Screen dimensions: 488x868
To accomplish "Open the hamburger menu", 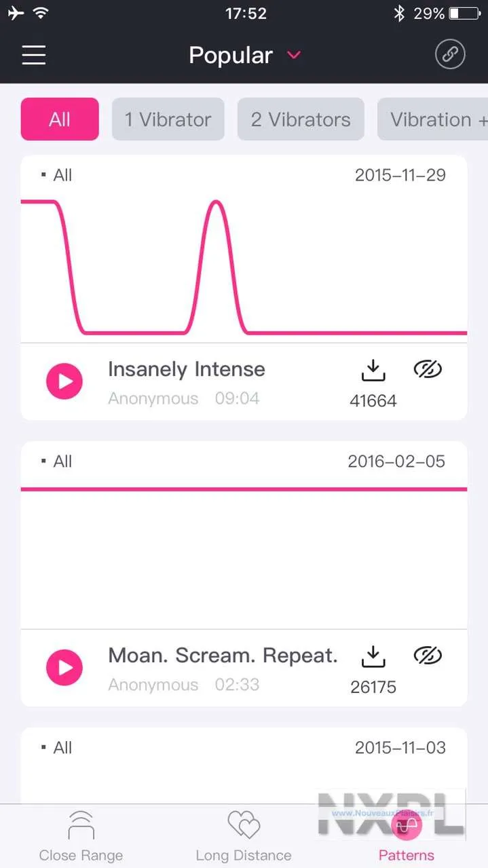I will tap(34, 55).
